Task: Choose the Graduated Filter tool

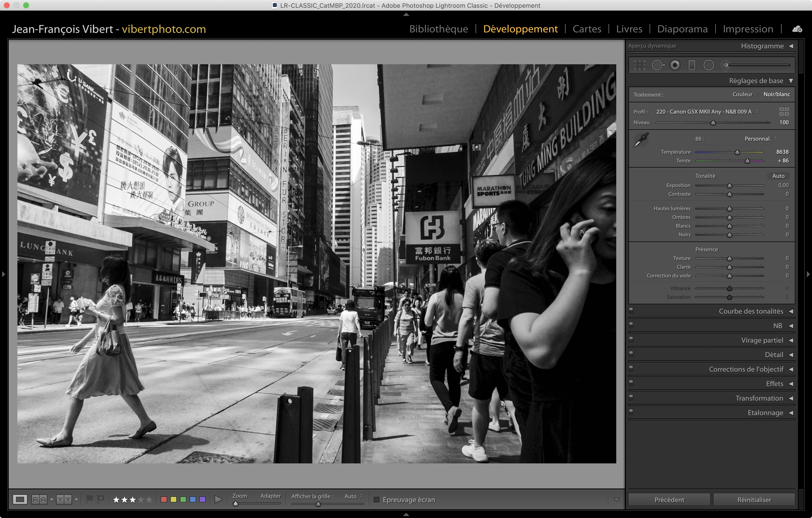Action: tap(692, 65)
